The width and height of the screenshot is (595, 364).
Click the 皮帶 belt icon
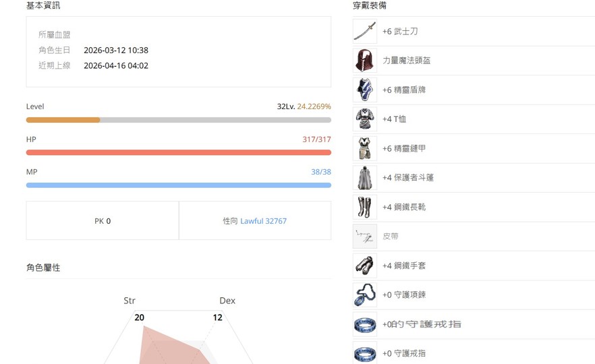365,236
